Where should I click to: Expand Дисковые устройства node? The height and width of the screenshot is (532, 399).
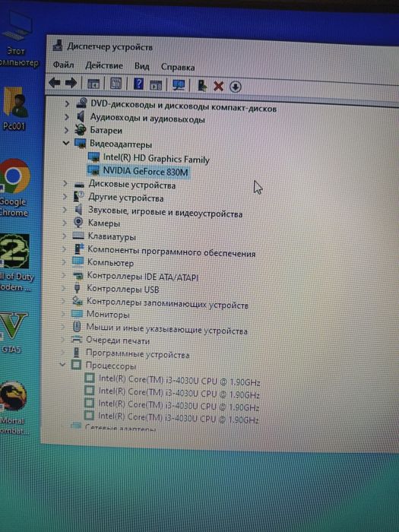pyautogui.click(x=65, y=184)
